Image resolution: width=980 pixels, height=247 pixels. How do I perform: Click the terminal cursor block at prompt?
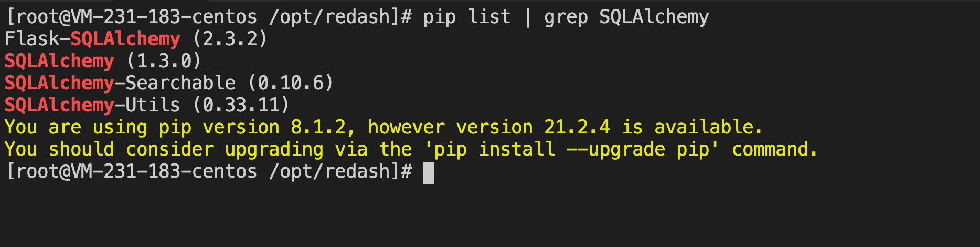pyautogui.click(x=428, y=173)
